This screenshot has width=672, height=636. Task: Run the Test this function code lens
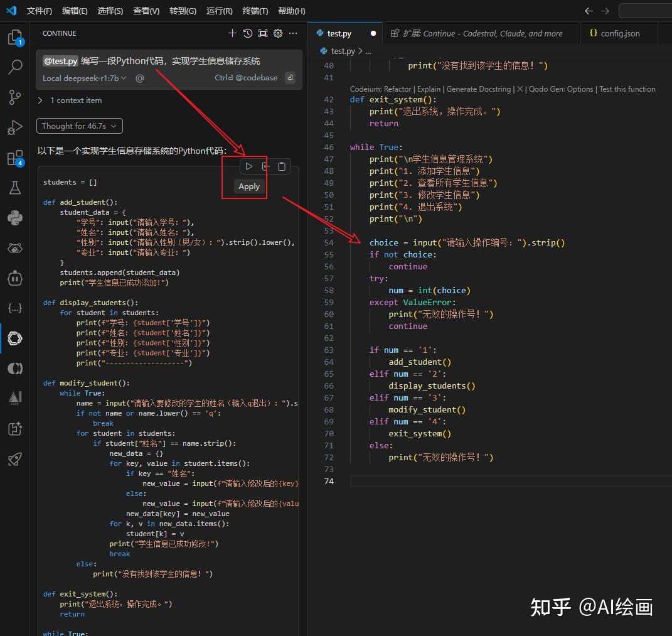627,89
